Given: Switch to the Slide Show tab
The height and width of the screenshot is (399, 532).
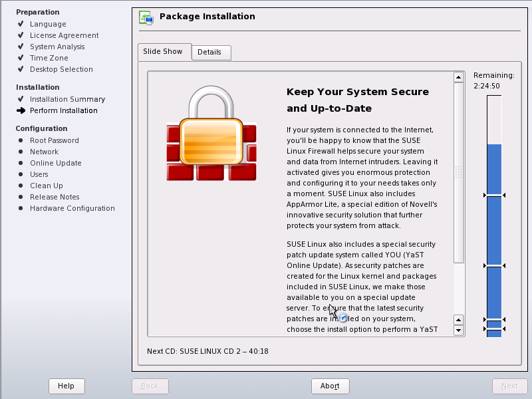Looking at the screenshot, I should [x=164, y=52].
